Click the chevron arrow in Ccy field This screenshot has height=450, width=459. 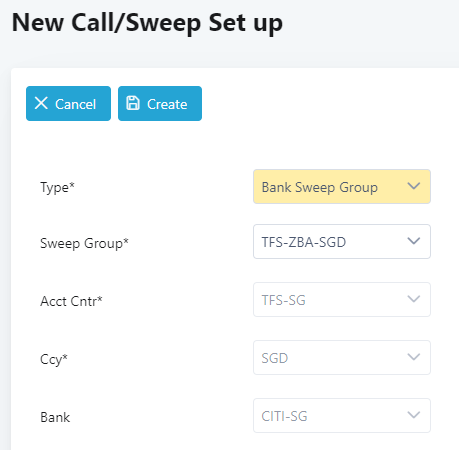coord(414,357)
